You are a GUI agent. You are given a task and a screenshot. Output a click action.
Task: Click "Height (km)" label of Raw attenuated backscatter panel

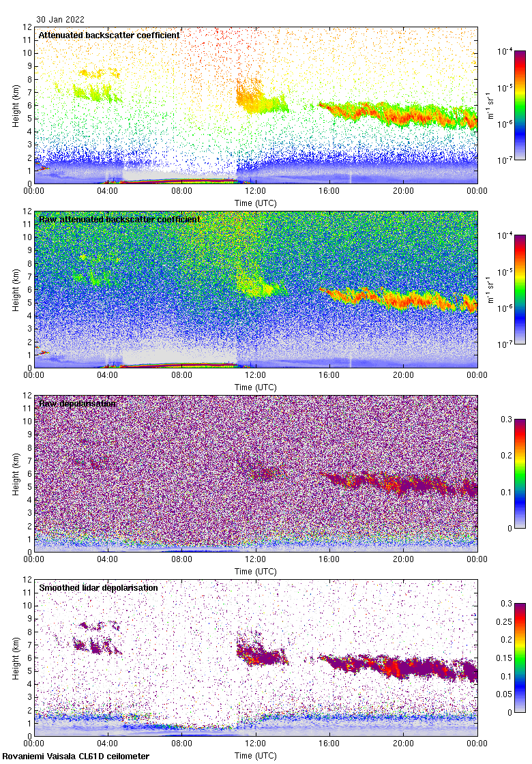pos(16,290)
